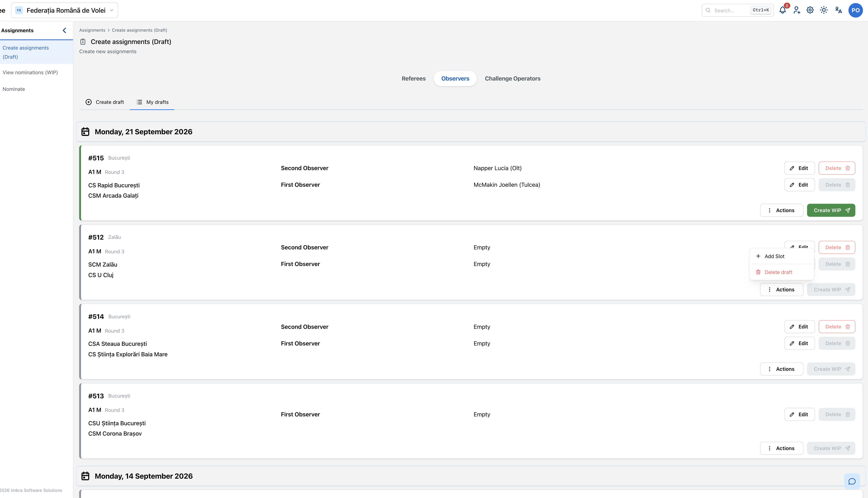Image resolution: width=868 pixels, height=498 pixels.
Task: Switch to the Challenge Operators tab
Action: [513, 79]
